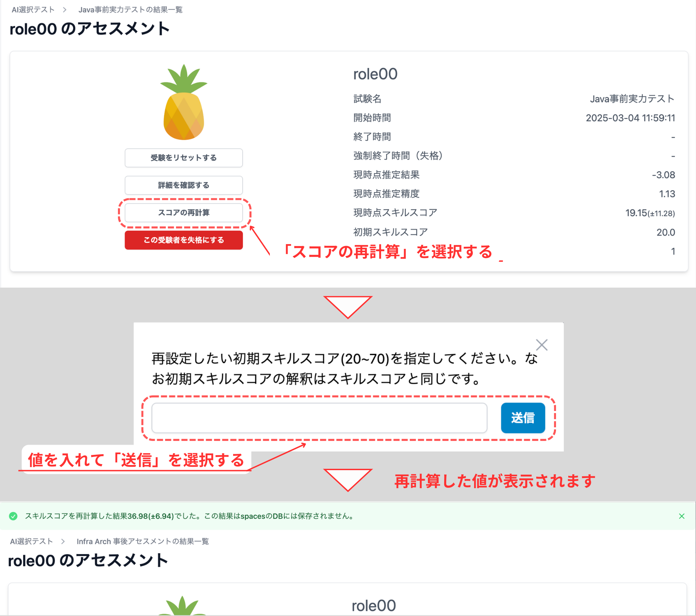The height and width of the screenshot is (616, 696).
Task: Open Infra Arch 事後アセスメントの結果一覧 breadcrumb
Action: (143, 541)
